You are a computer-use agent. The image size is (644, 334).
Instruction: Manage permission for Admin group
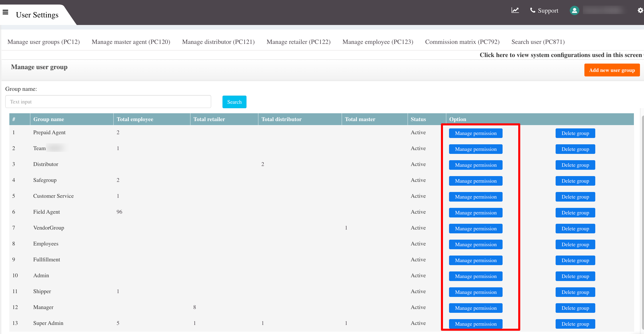(476, 276)
